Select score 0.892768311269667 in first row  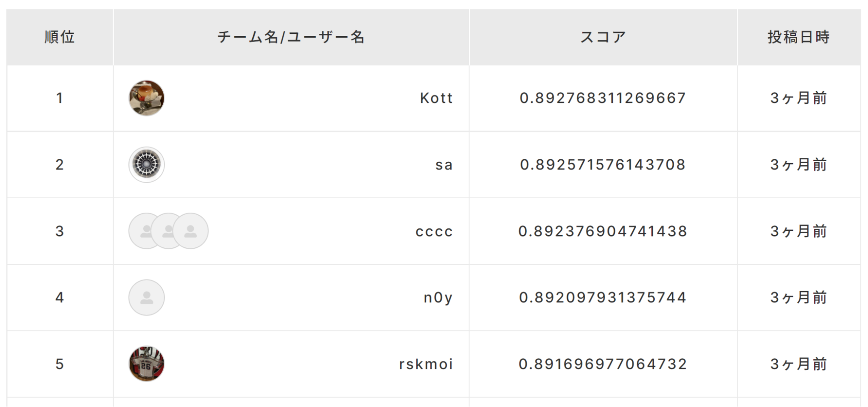[x=603, y=98]
